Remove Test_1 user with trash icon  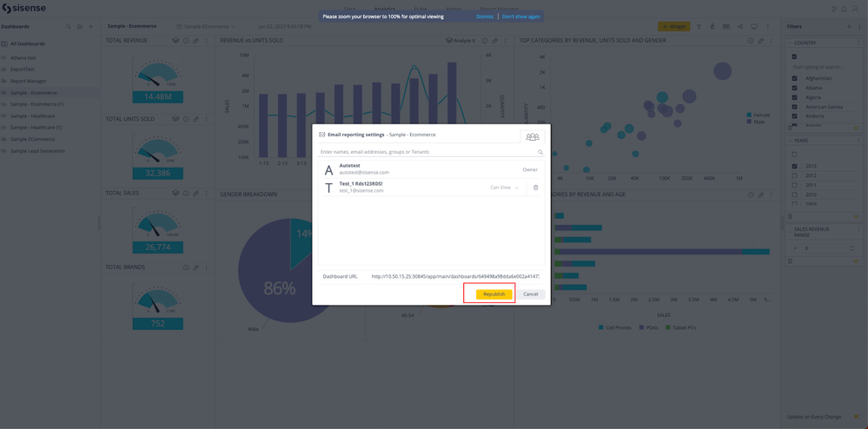pyautogui.click(x=535, y=188)
